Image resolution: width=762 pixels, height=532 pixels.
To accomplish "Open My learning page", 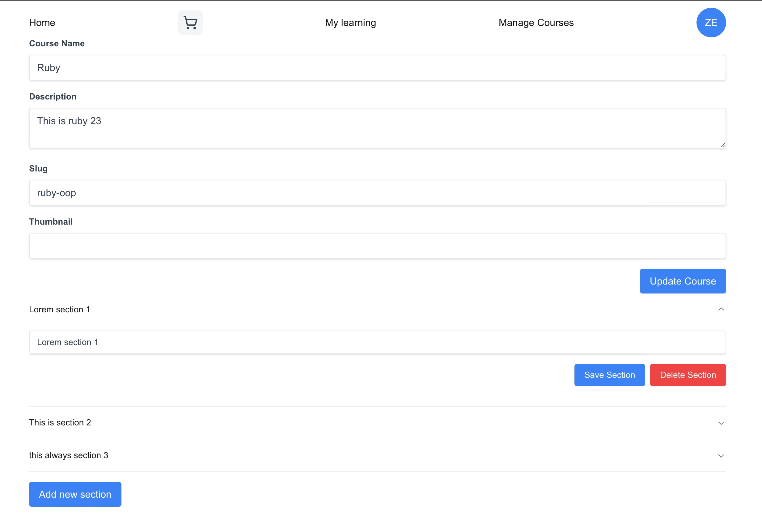I will pyautogui.click(x=350, y=23).
